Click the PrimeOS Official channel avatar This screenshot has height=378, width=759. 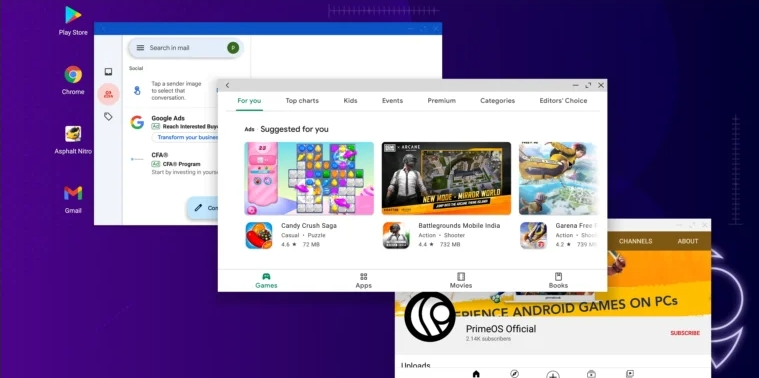click(430, 317)
